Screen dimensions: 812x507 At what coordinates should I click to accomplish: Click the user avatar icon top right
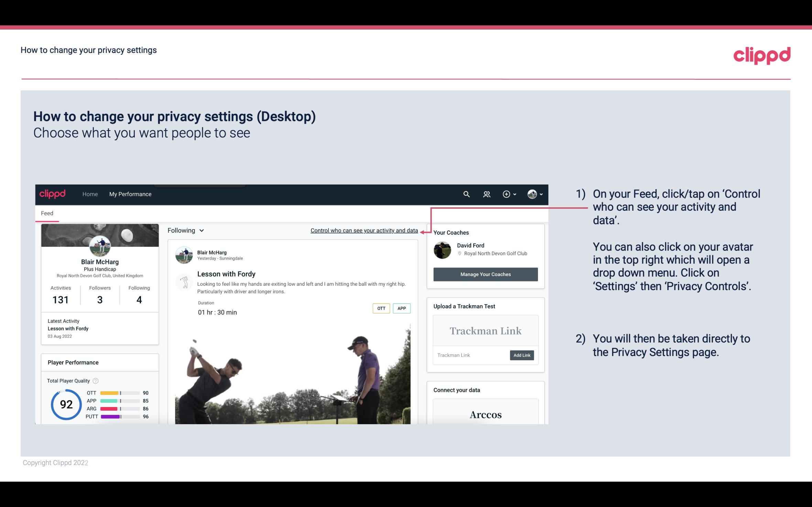pyautogui.click(x=532, y=194)
